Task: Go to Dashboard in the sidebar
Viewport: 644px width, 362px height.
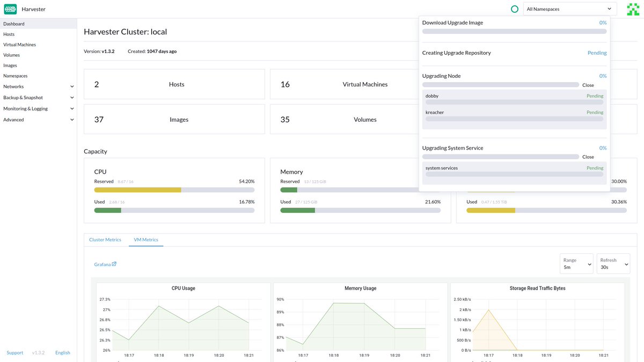Action: tap(38, 24)
